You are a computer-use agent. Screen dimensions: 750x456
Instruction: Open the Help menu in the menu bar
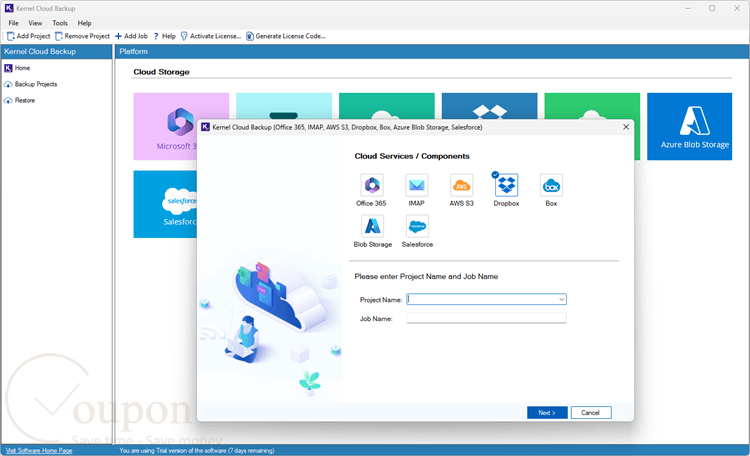84,23
